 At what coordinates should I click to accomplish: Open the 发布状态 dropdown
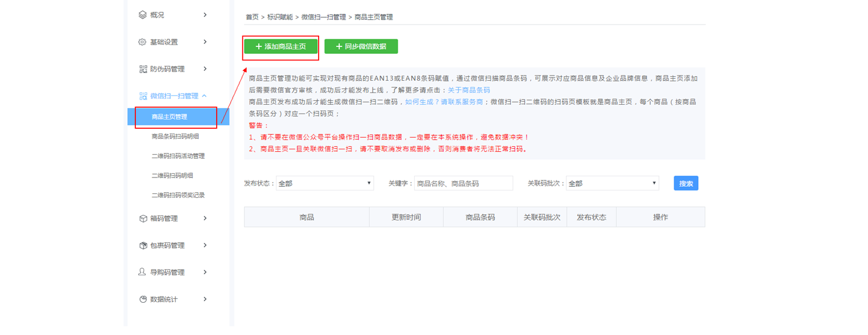point(324,183)
